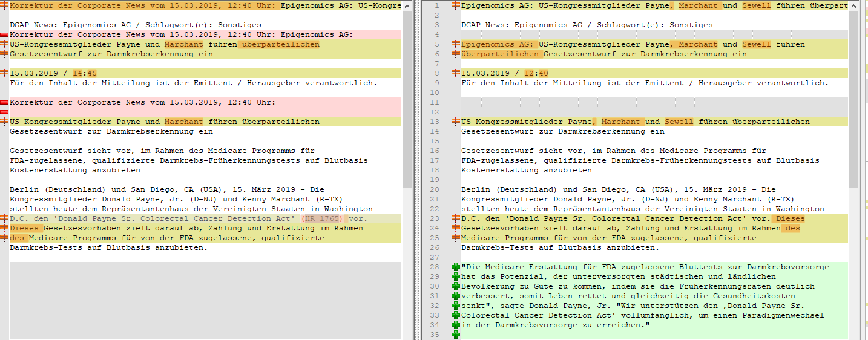The image size is (868, 340).
Task: Click the green plus marker on line 28
Action: (455, 267)
